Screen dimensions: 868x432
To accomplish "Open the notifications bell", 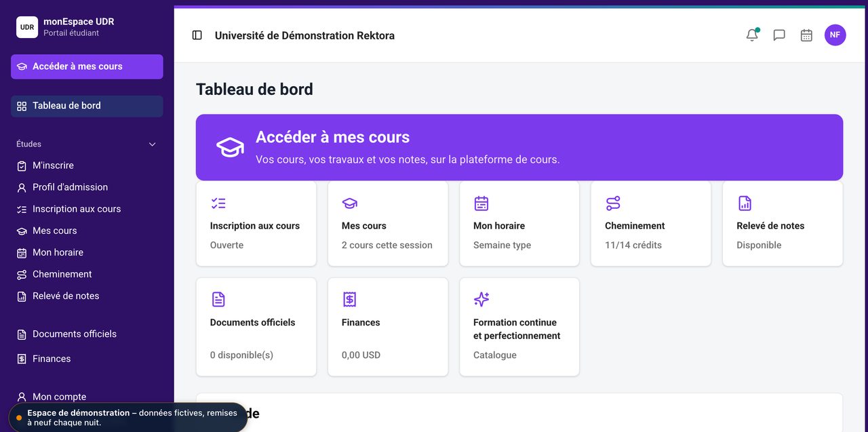I will pos(752,35).
